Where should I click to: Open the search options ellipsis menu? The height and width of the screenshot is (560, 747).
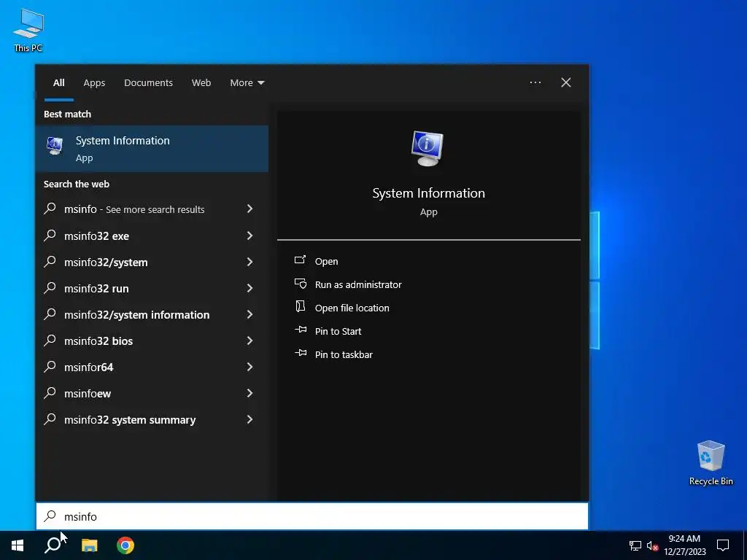tap(535, 82)
